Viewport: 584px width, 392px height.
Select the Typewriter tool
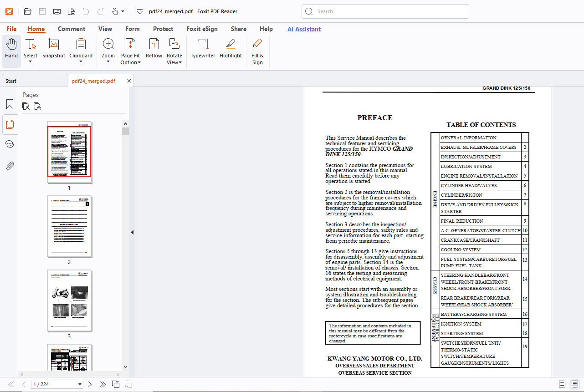[203, 48]
